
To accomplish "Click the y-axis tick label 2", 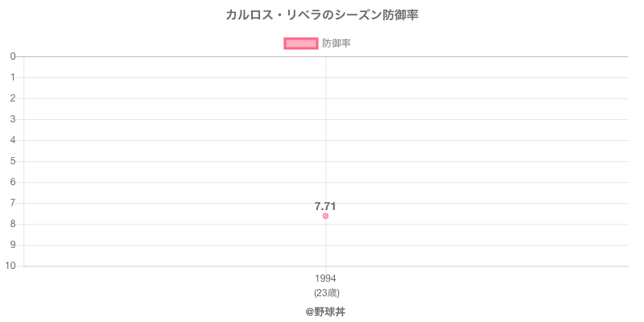I will pos(13,98).
